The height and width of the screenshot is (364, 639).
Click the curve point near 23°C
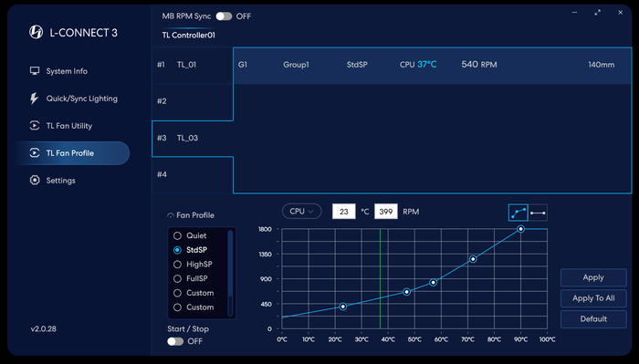[343, 307]
